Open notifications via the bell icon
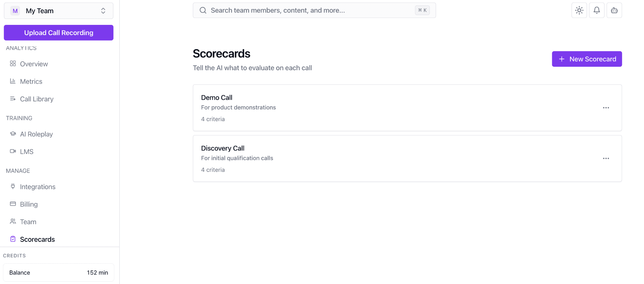The image size is (644, 284). [597, 10]
